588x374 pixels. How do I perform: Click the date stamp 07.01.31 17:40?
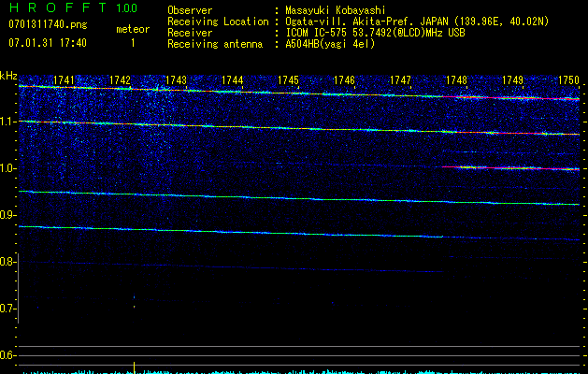pyautogui.click(x=48, y=43)
